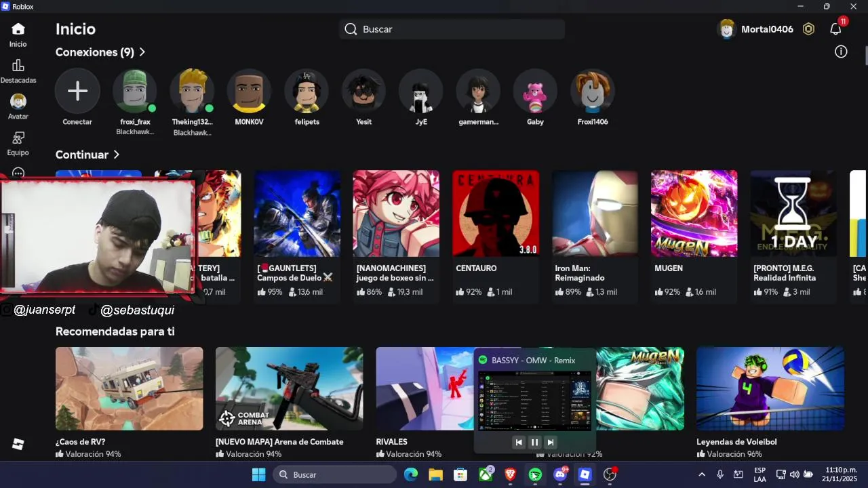Open the Windows Start menu
Viewport: 868px width, 488px height.
coord(259,474)
